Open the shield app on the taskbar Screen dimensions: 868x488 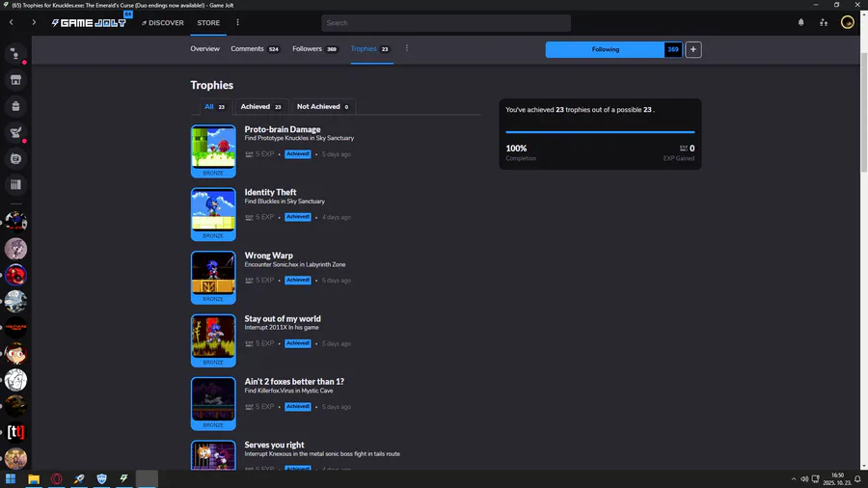101,478
